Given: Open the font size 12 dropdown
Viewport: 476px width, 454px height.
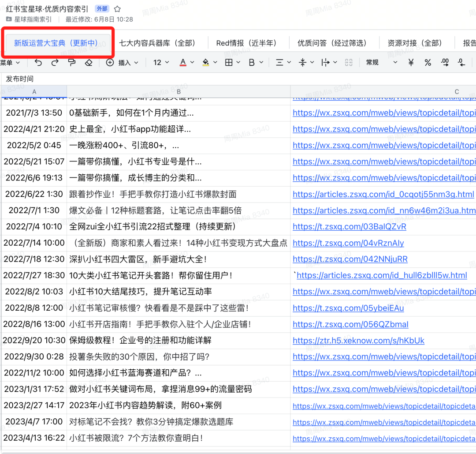Looking at the screenshot, I should pyautogui.click(x=161, y=63).
